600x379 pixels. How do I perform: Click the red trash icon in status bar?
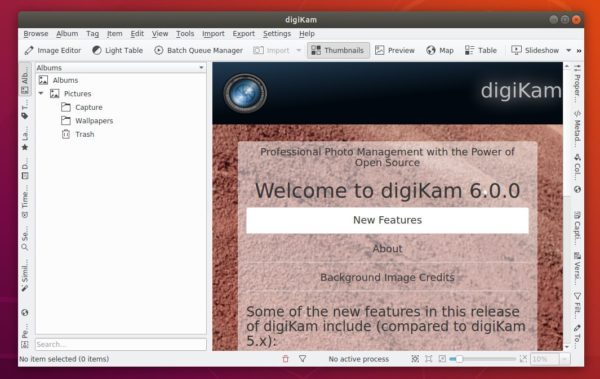click(x=285, y=359)
